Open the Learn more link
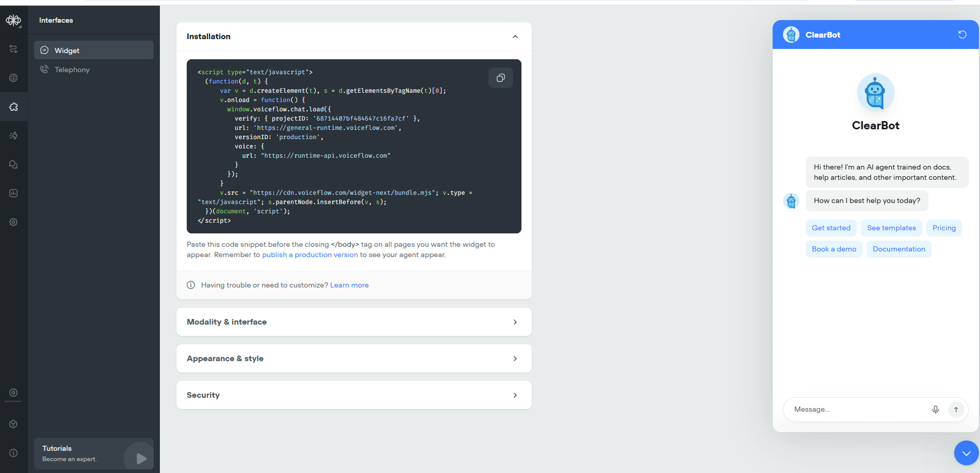The height and width of the screenshot is (473, 980). tap(349, 285)
